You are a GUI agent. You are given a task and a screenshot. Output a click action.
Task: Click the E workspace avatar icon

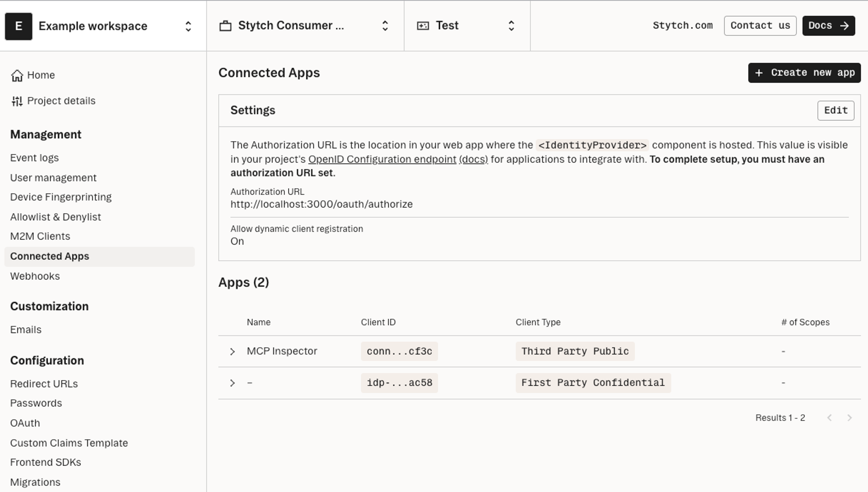click(19, 26)
